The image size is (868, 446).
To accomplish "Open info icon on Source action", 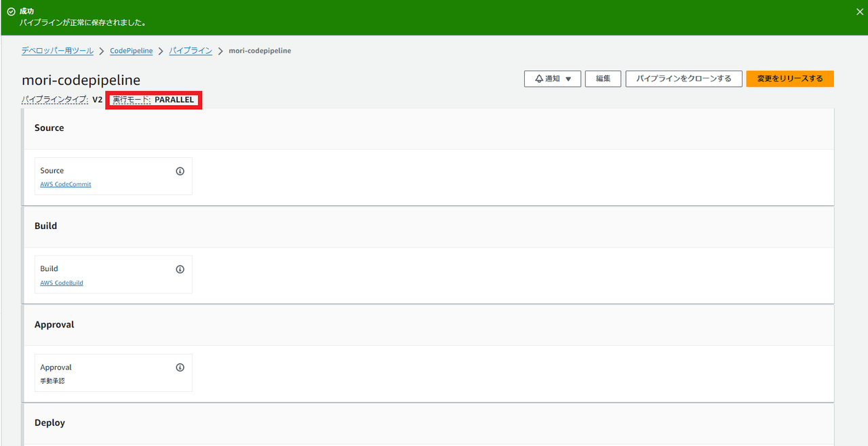I will point(180,171).
